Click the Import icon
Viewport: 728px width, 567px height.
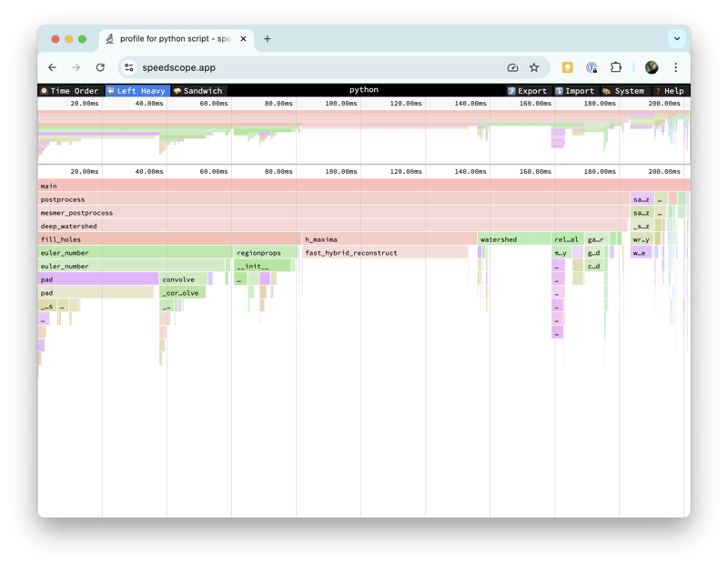click(x=559, y=90)
